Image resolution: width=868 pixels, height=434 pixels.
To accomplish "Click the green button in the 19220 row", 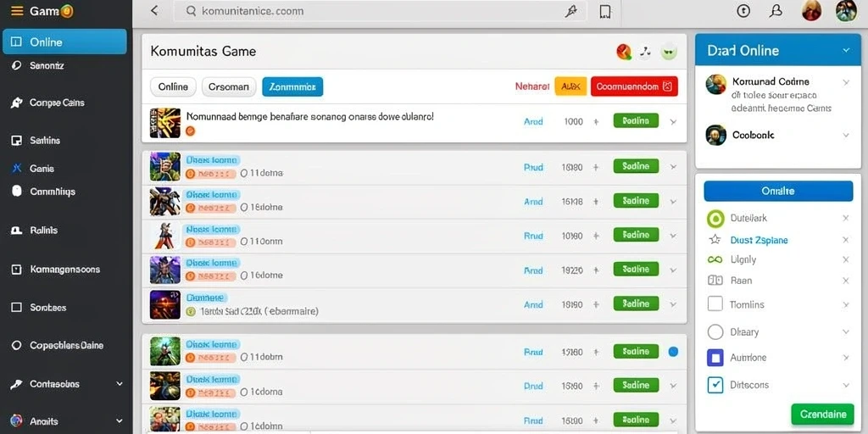I will click(636, 269).
